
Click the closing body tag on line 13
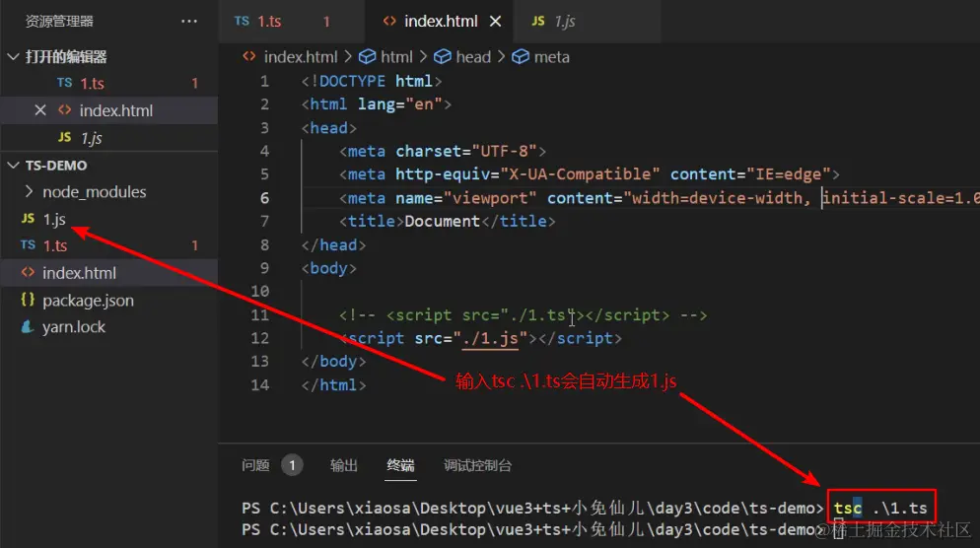[x=334, y=361]
